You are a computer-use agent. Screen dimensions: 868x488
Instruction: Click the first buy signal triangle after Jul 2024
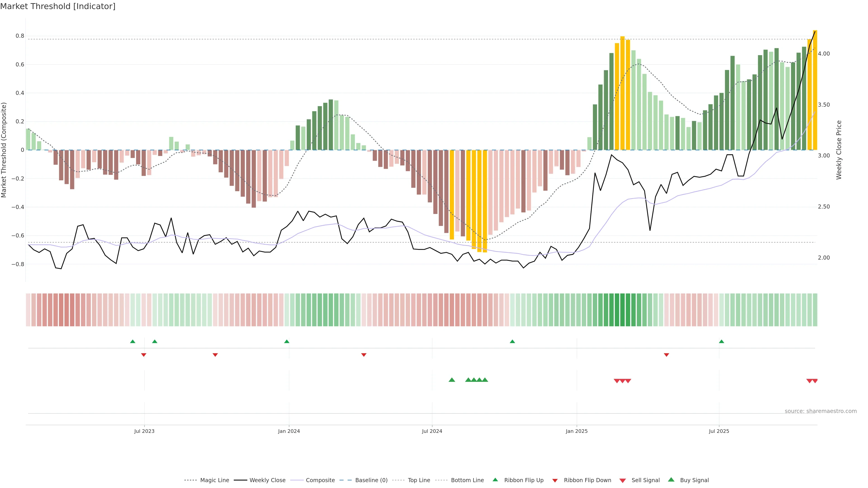(452, 380)
